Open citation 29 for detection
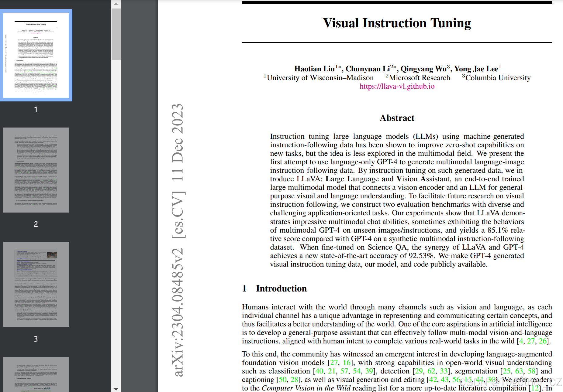Screen dimensions: 563x392 [x=419, y=371]
